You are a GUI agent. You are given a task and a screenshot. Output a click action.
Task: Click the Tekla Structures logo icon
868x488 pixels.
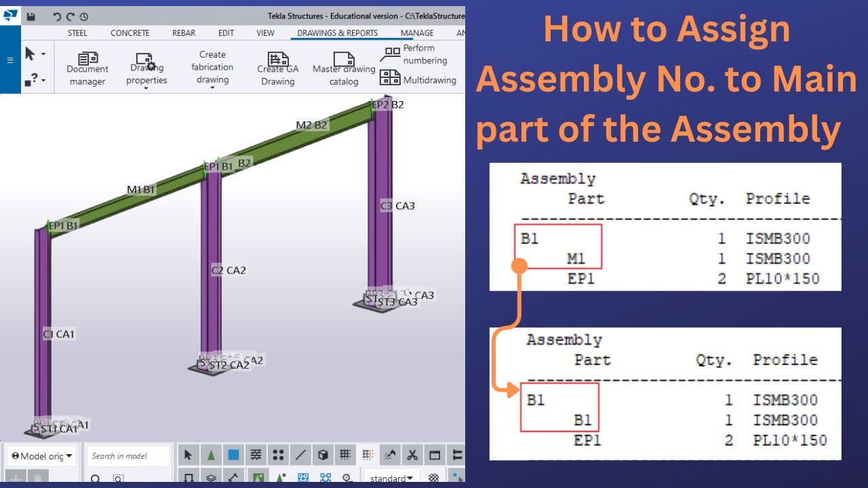coord(10,16)
